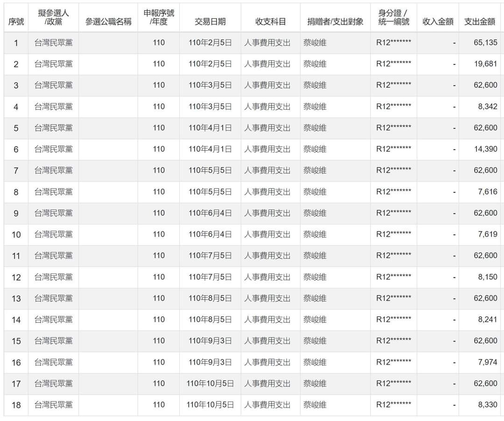Click the 收入金額 column header
Screen dimensions: 504x421
pos(438,21)
